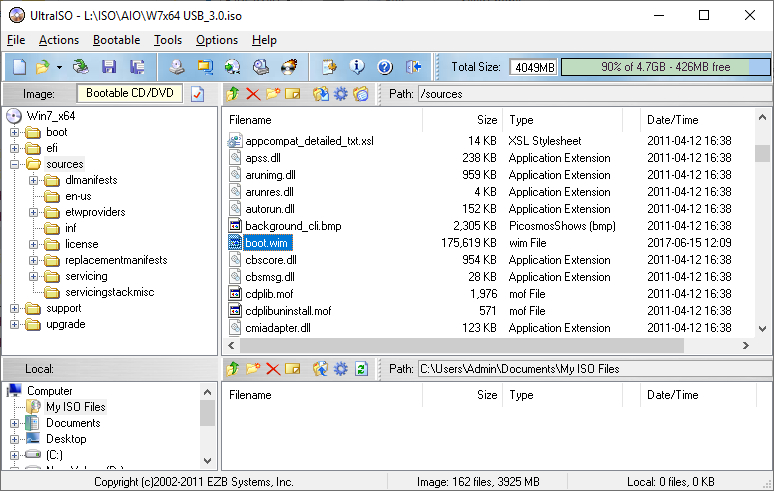The image size is (774, 491).
Task: Click the Extract files icon in the image pane
Action: point(321,93)
